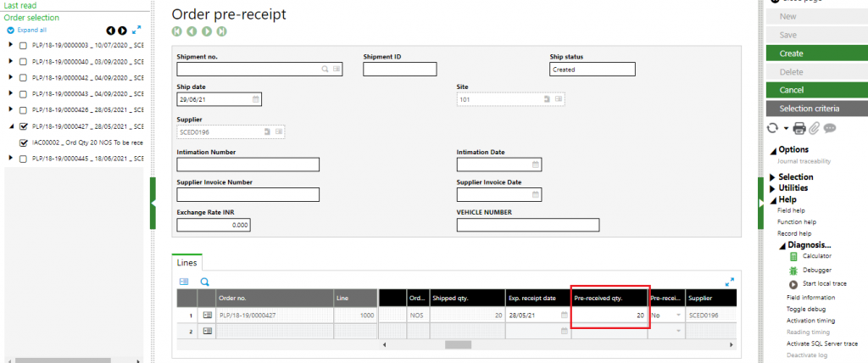Click the comment bubble icon

click(829, 129)
